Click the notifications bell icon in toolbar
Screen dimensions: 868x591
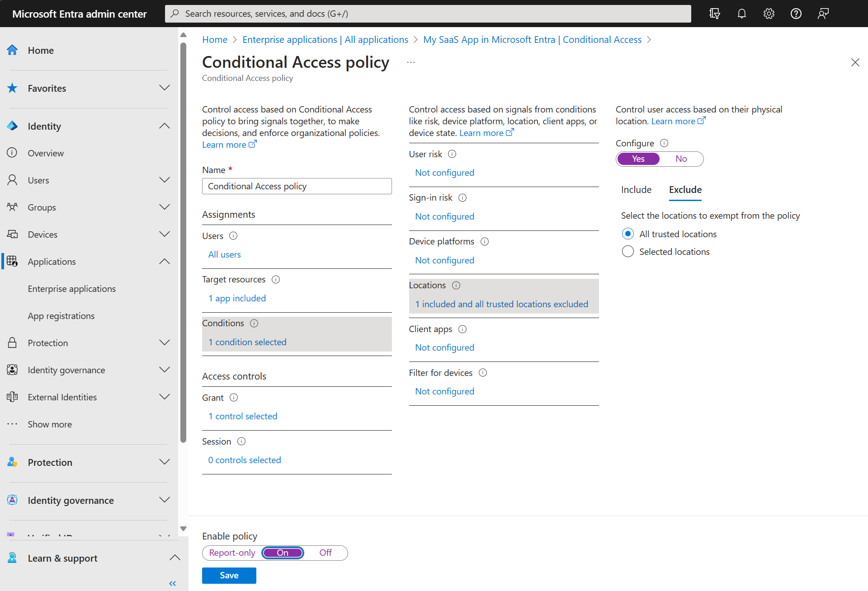tap(742, 13)
